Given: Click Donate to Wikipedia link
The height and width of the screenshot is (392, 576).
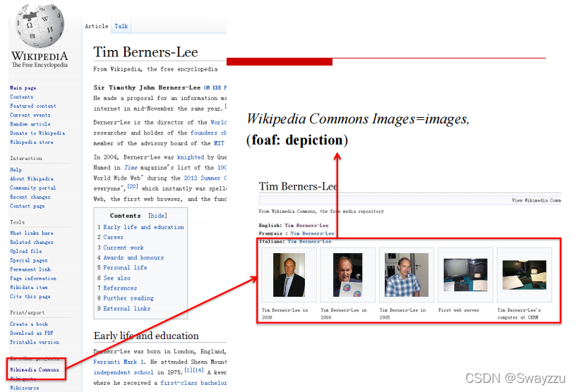Looking at the screenshot, I should [x=37, y=133].
